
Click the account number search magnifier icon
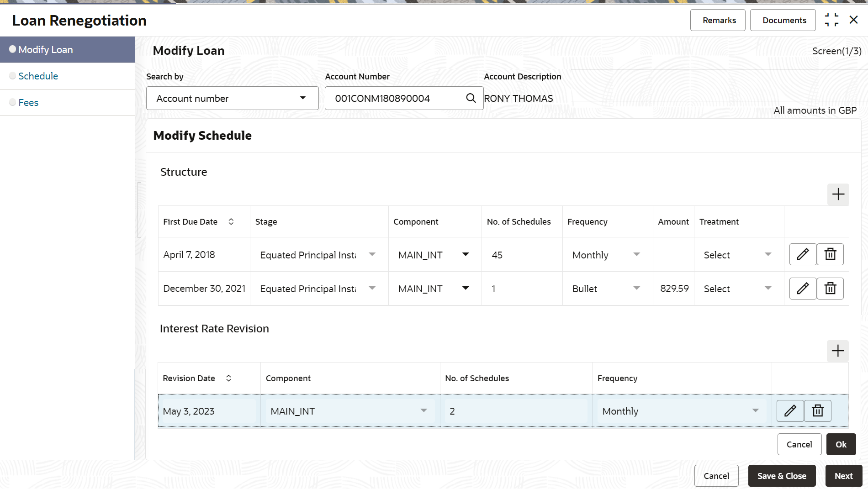[x=471, y=98]
